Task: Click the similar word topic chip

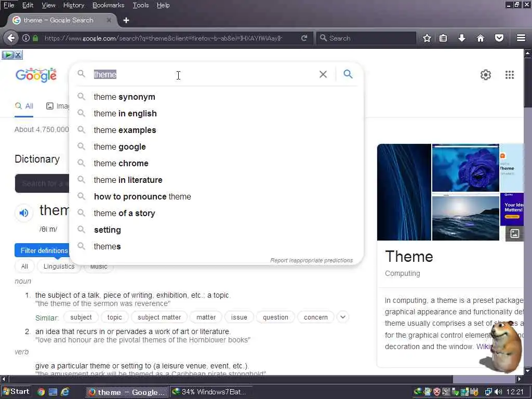Action: click(x=114, y=317)
